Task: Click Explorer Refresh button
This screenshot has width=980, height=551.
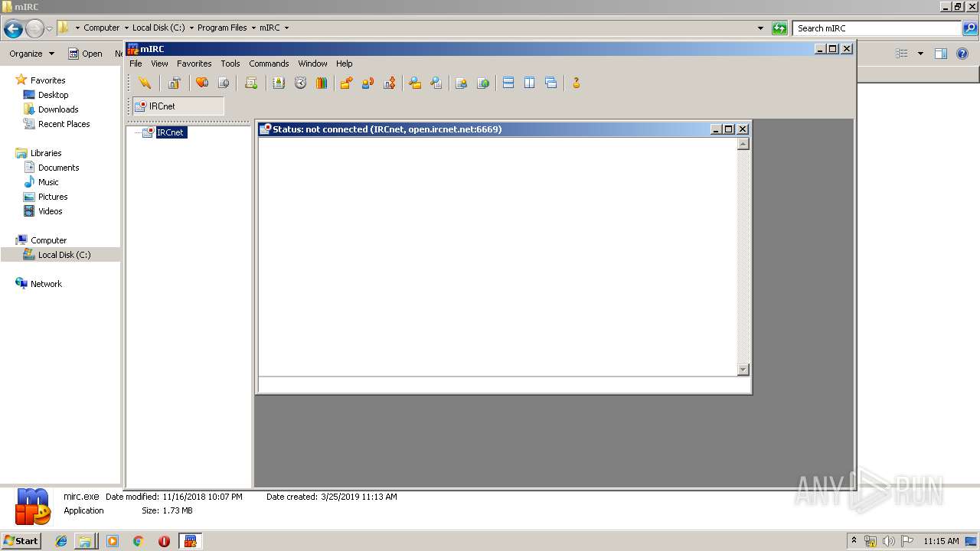Action: tap(779, 28)
